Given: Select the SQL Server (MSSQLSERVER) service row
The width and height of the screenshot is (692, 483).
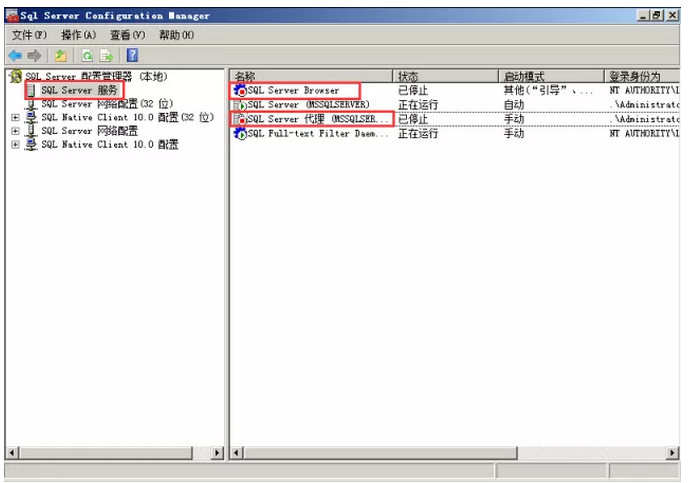Looking at the screenshot, I should click(455, 105).
